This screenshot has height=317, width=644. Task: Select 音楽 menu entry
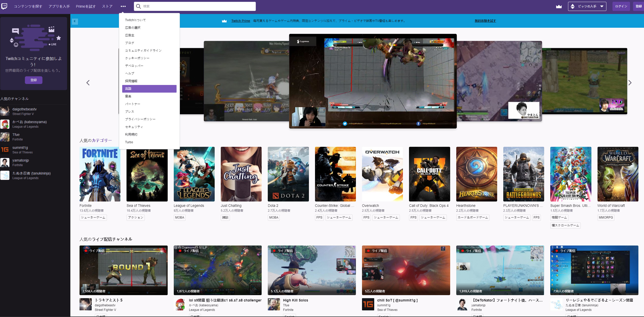click(x=149, y=96)
